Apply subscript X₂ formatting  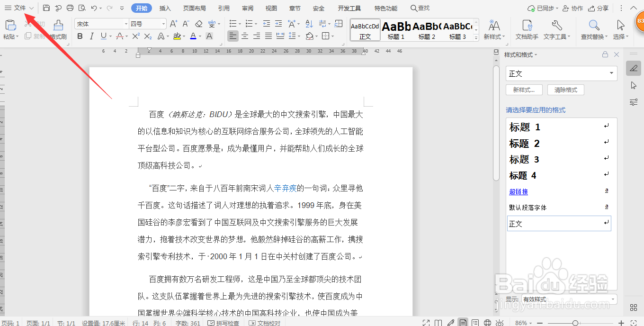coord(148,36)
